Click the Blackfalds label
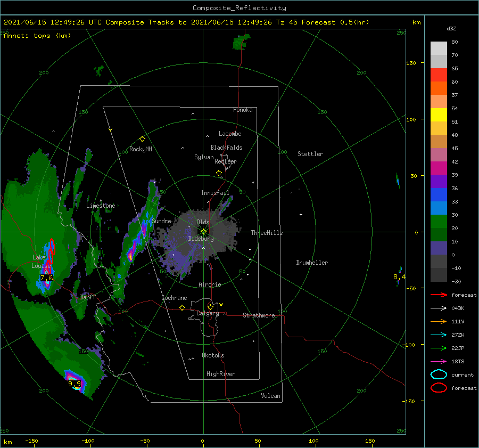Image resolution: width=479 pixels, height=448 pixels. (226, 148)
